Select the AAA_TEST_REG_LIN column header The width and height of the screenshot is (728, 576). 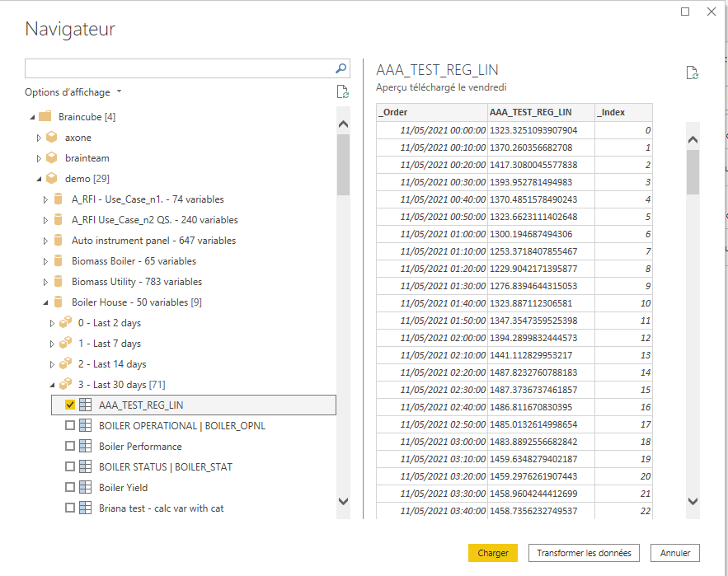pos(541,112)
